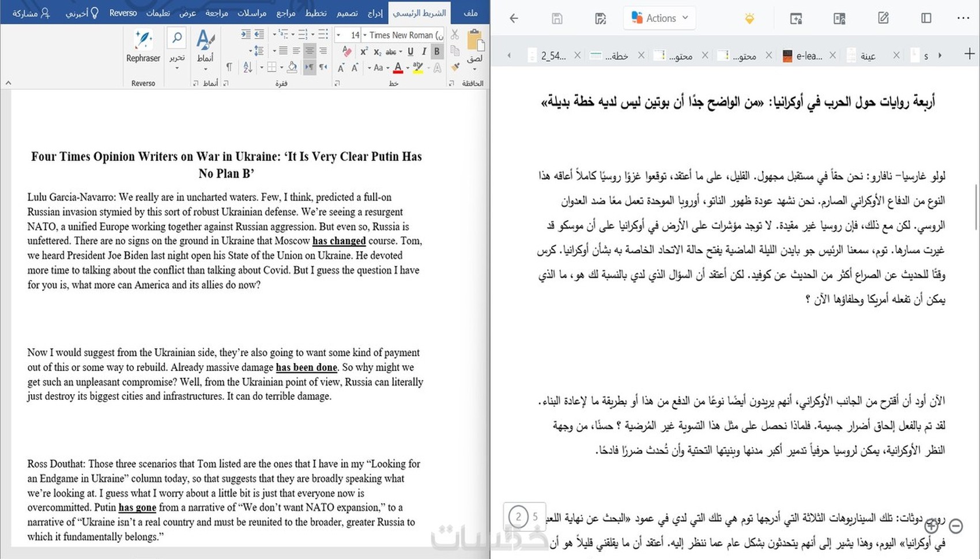Open the edit pencil icon in viewer
Viewport: 980px width, 559px height.
tap(883, 18)
